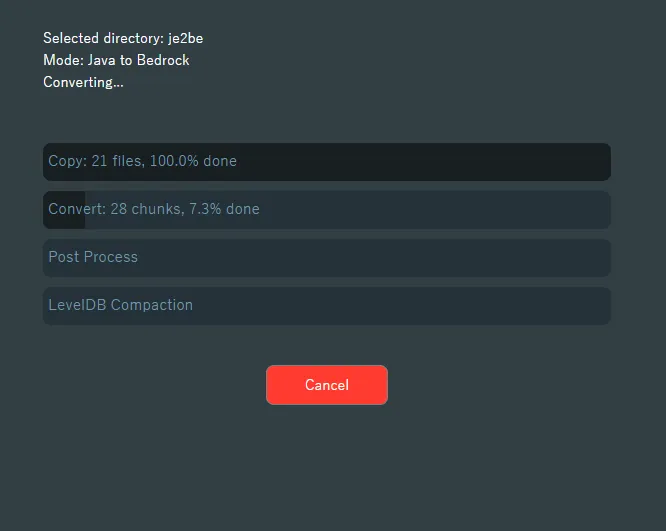
Task: Click the red Cancel button
Action: (326, 385)
